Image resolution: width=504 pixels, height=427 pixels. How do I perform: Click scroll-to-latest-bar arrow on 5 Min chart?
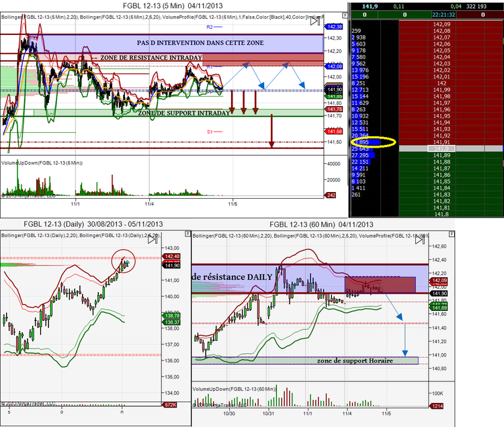pos(314,21)
